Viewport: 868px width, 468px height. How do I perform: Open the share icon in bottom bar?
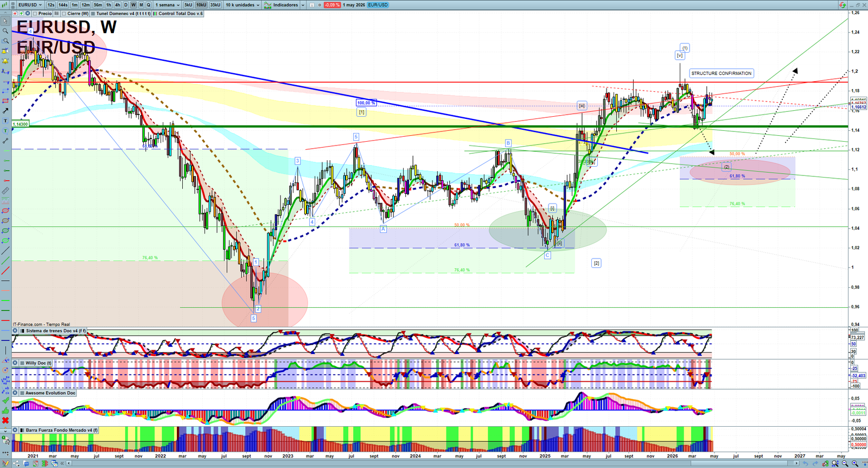coord(16,463)
